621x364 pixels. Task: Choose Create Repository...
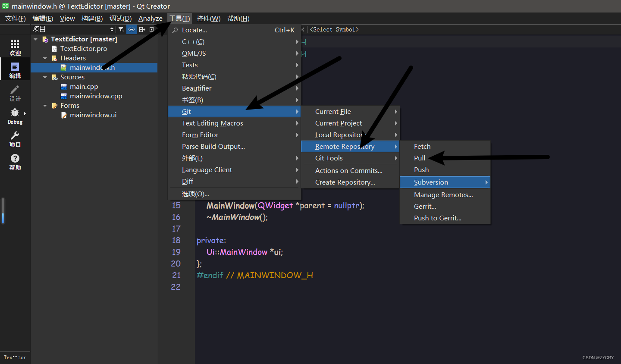(x=350, y=182)
